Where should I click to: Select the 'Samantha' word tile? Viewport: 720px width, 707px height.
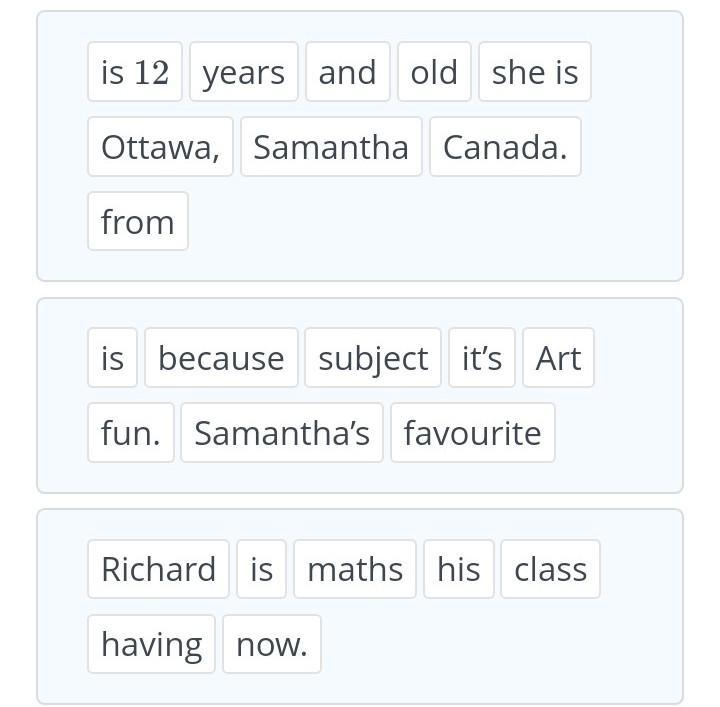click(331, 147)
